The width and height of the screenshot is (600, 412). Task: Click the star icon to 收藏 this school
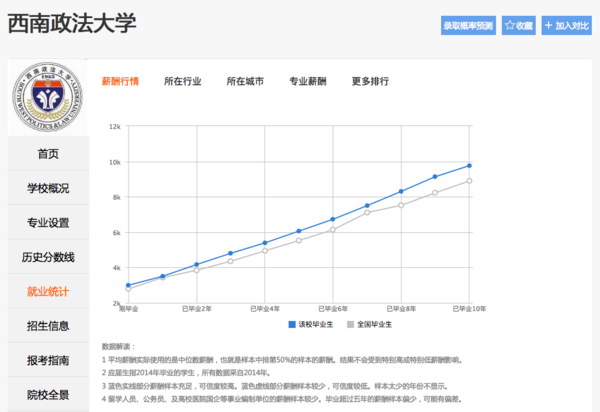pyautogui.click(x=510, y=25)
